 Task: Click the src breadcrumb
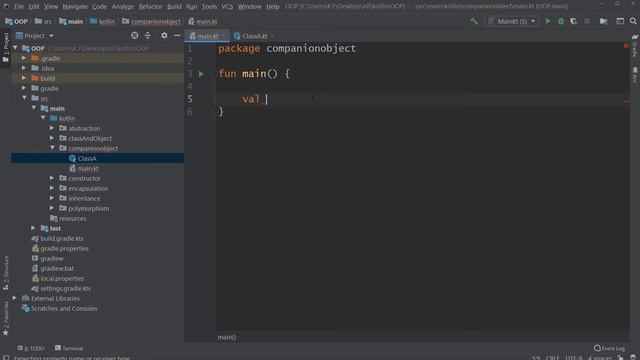(x=44, y=21)
